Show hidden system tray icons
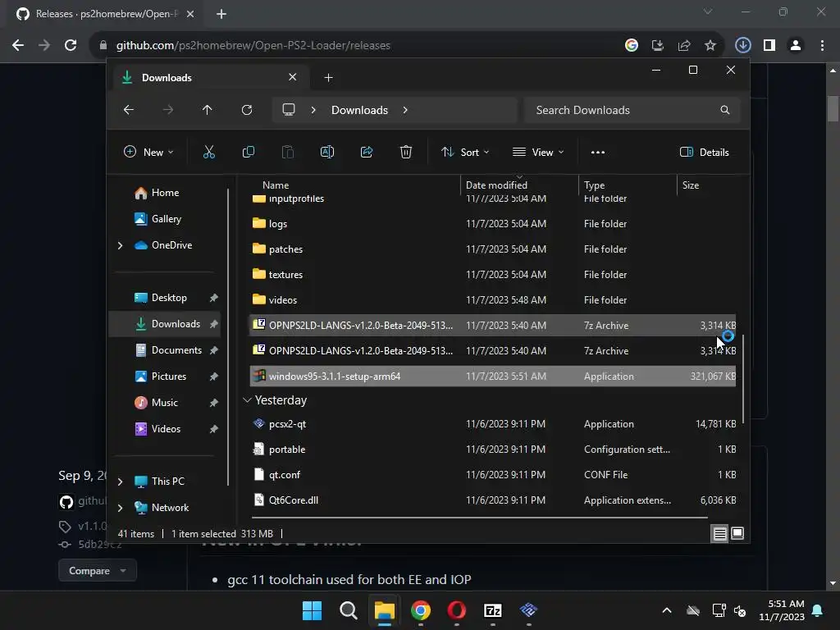This screenshot has height=630, width=840. tap(667, 610)
